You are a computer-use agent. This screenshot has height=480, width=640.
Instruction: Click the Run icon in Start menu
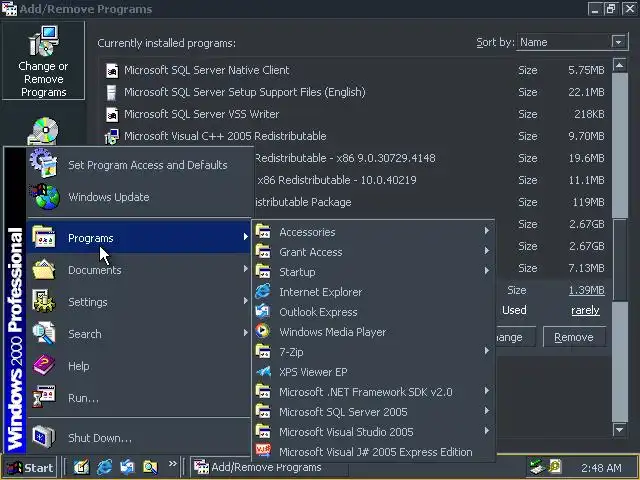coord(44,397)
